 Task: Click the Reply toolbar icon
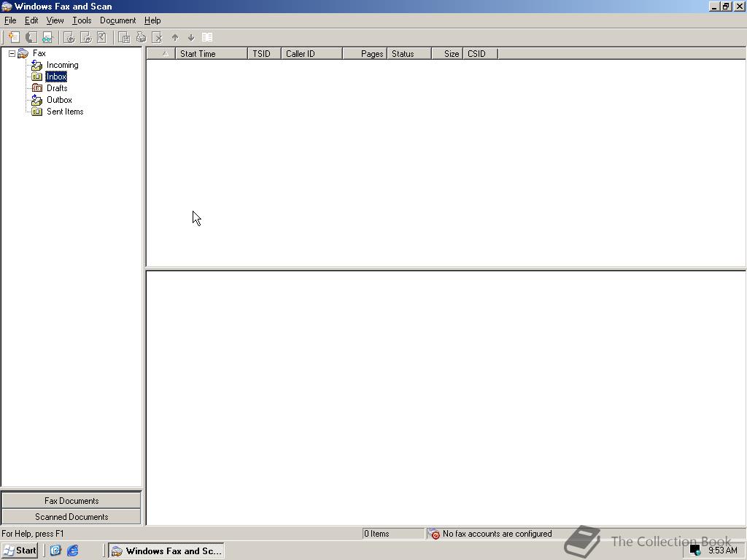[69, 37]
